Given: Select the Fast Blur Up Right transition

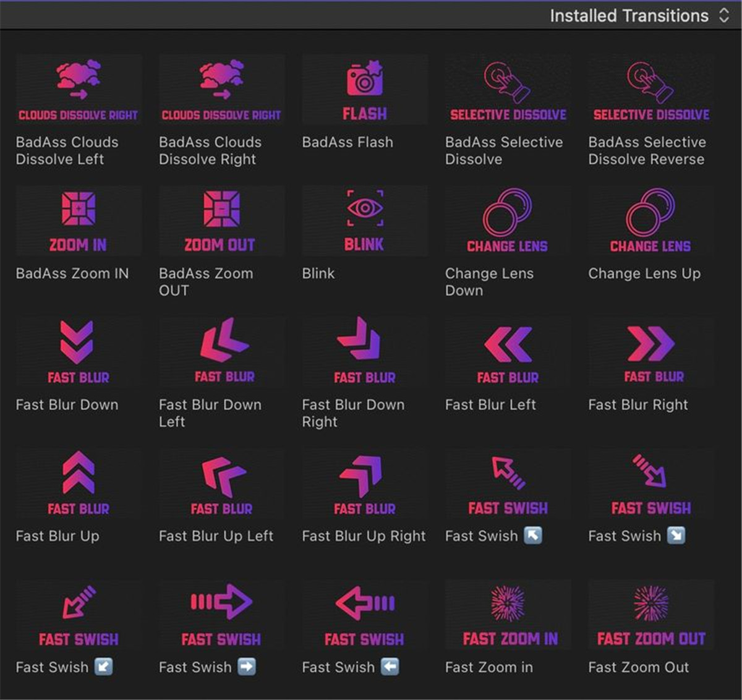Looking at the screenshot, I should [x=364, y=483].
